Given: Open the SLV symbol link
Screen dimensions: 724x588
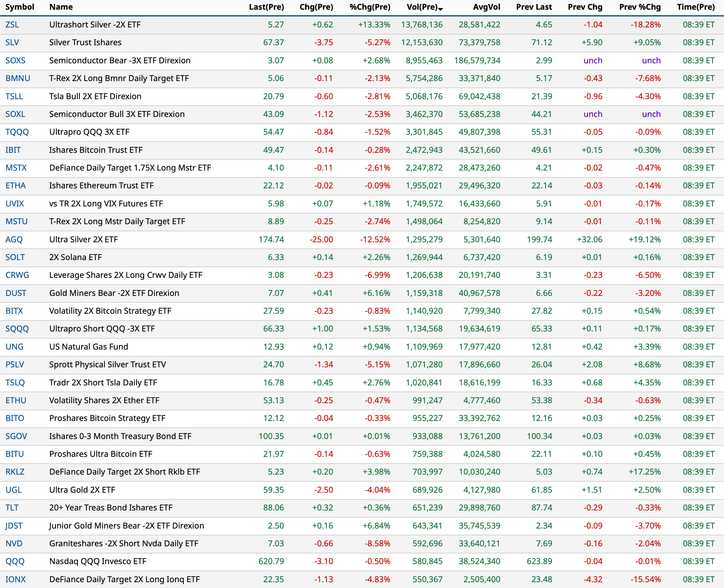Looking at the screenshot, I should (x=12, y=42).
